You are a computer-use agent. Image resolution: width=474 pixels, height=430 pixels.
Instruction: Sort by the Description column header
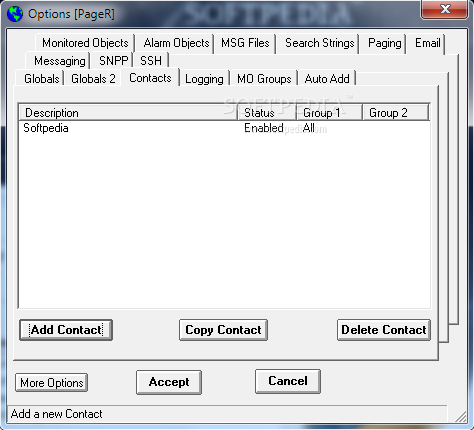[128, 113]
